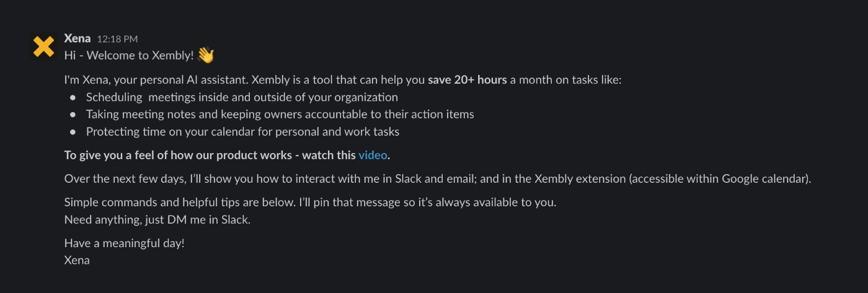Click the 'Protecting time on your calendar' bullet text

tap(242, 131)
